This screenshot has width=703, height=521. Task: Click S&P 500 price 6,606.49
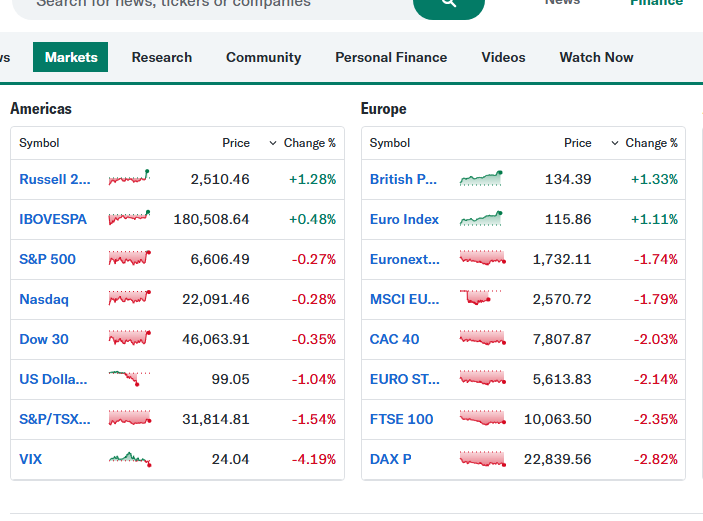click(x=220, y=259)
